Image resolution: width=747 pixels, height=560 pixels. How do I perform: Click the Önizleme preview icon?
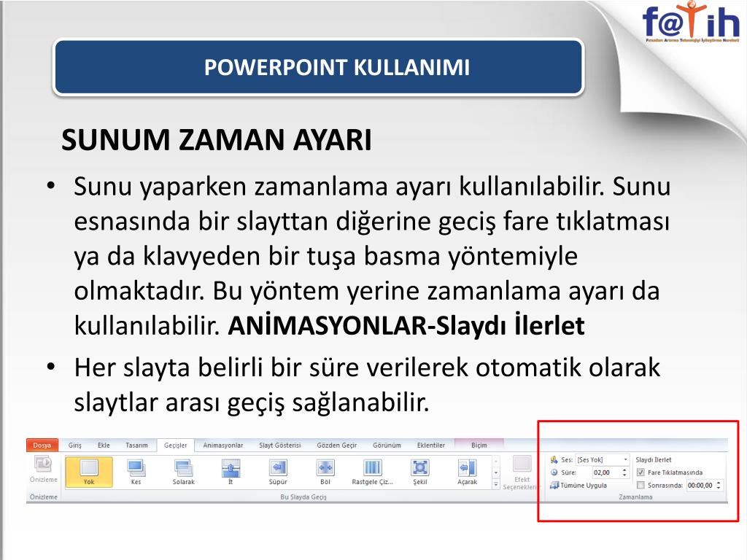[43, 464]
